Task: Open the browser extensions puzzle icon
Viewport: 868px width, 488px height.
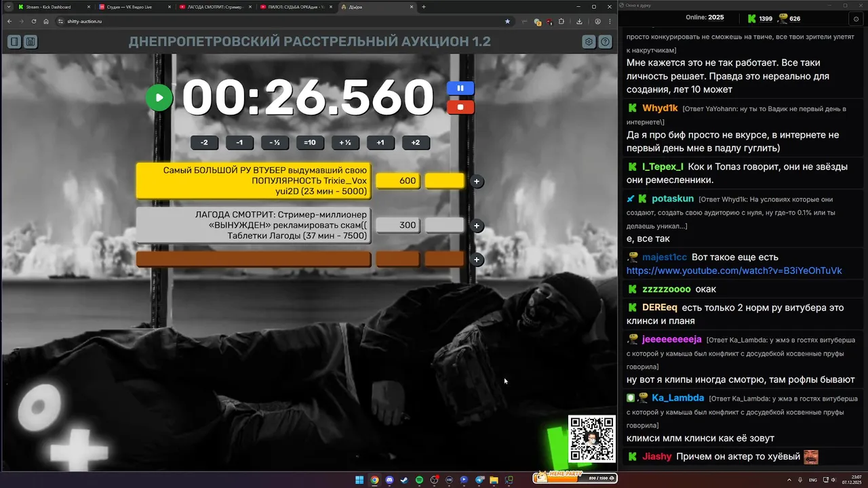Action: click(561, 21)
